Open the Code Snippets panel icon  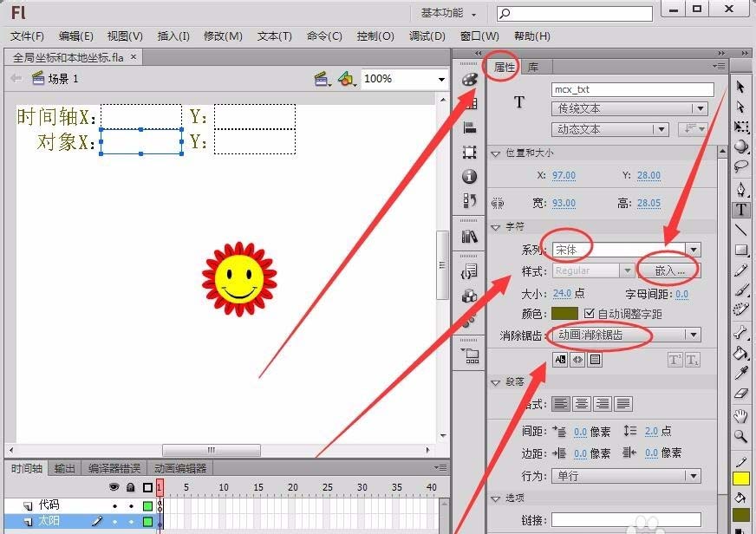(x=469, y=271)
